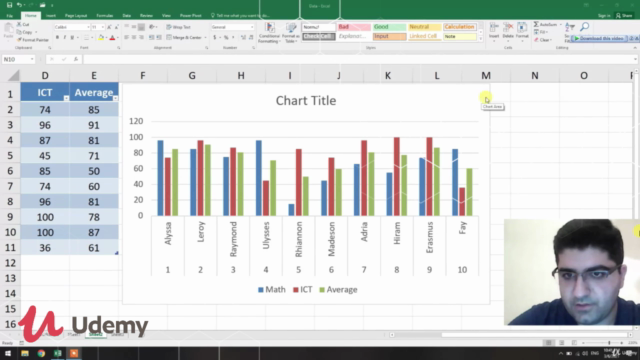Switch to the Page Layout tab
The width and height of the screenshot is (640, 360).
(x=76, y=16)
